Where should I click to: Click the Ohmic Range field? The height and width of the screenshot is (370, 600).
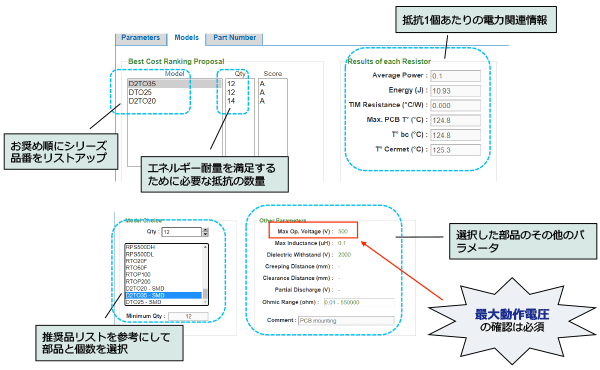pyautogui.click(x=359, y=302)
